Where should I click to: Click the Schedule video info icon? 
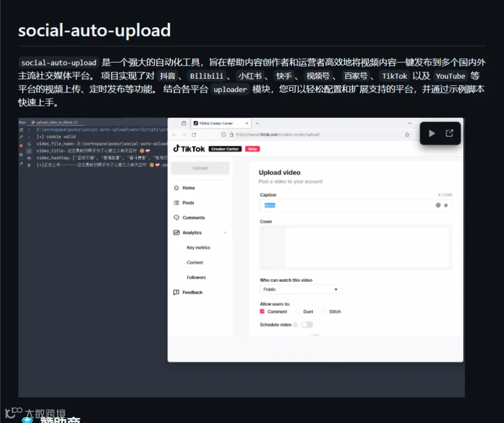(295, 324)
